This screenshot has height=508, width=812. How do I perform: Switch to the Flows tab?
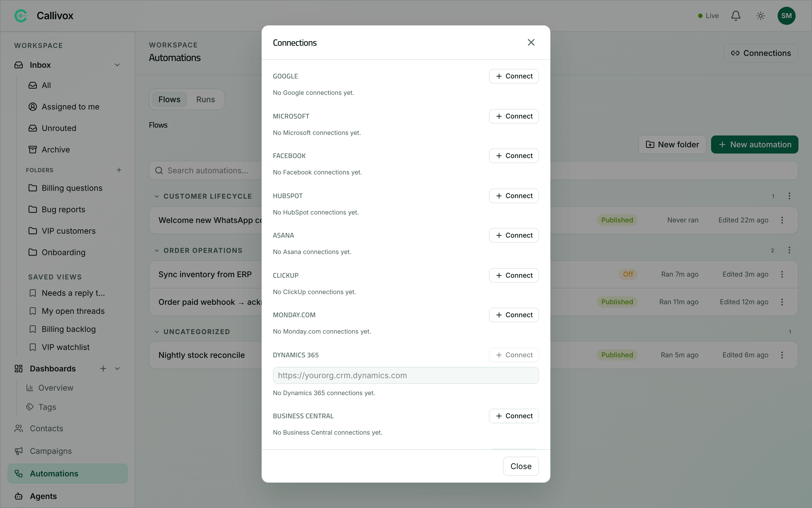click(169, 99)
